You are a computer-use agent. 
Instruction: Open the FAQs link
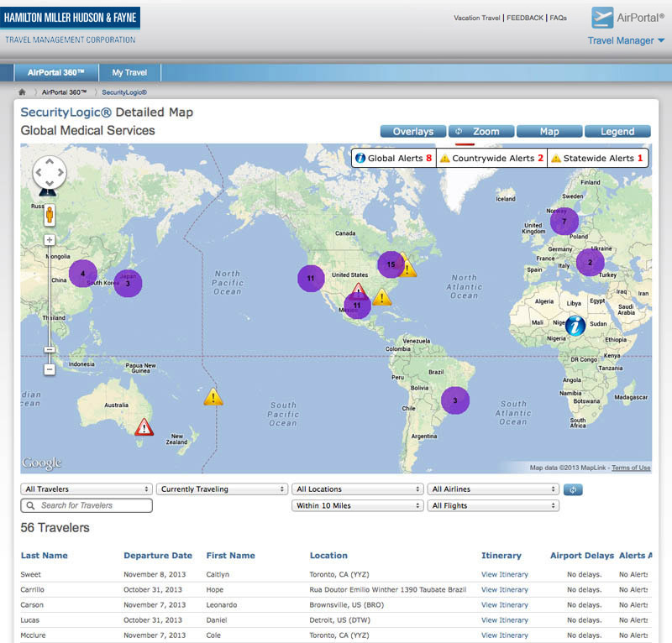pyautogui.click(x=558, y=18)
